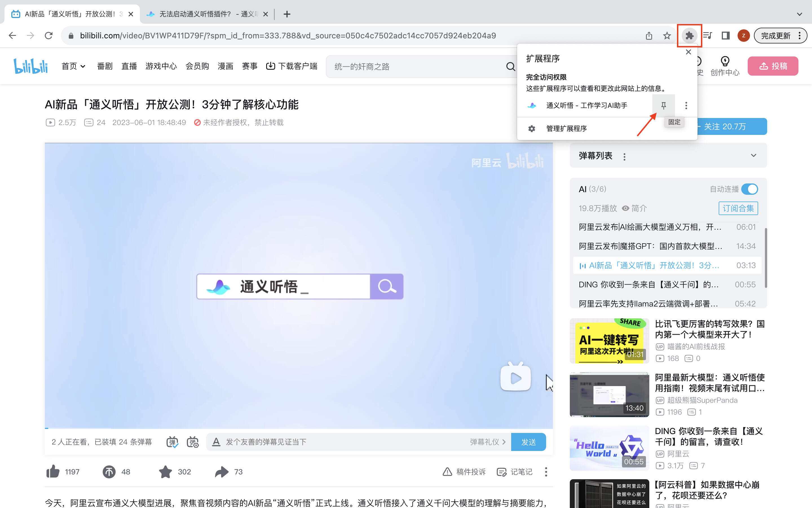Share this page from address bar
The image size is (812, 508).
[649, 36]
